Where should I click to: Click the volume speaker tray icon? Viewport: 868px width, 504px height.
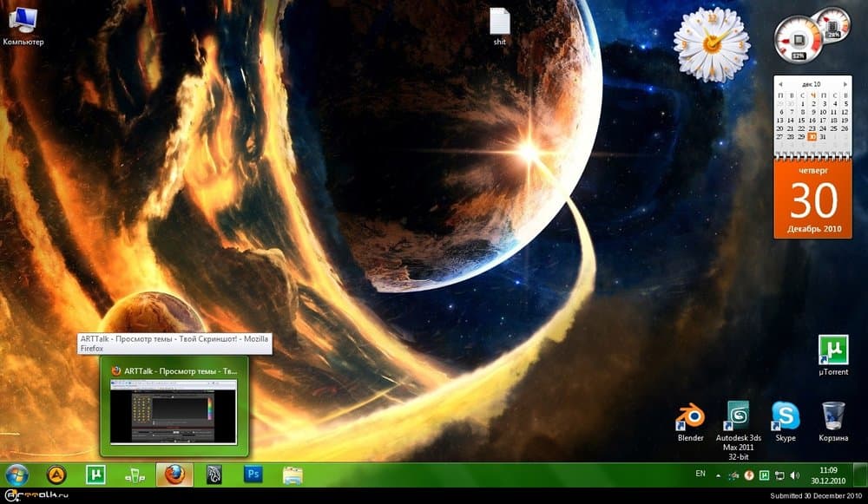coord(794,475)
